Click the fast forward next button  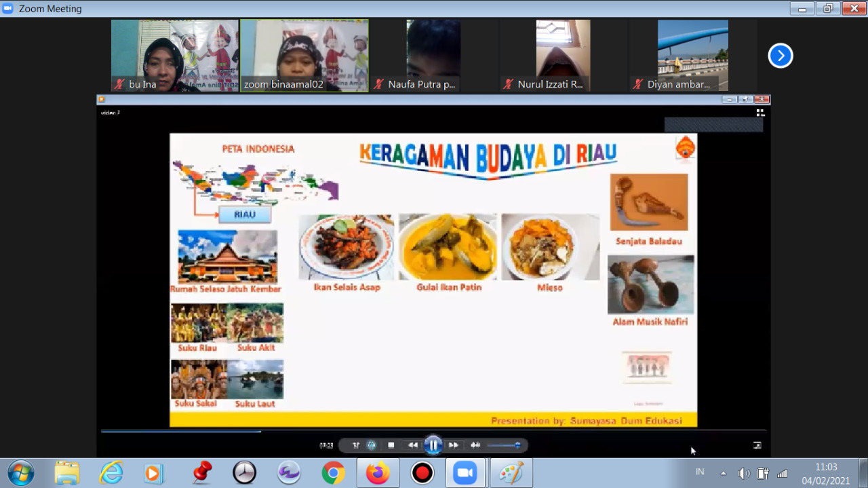click(x=454, y=445)
